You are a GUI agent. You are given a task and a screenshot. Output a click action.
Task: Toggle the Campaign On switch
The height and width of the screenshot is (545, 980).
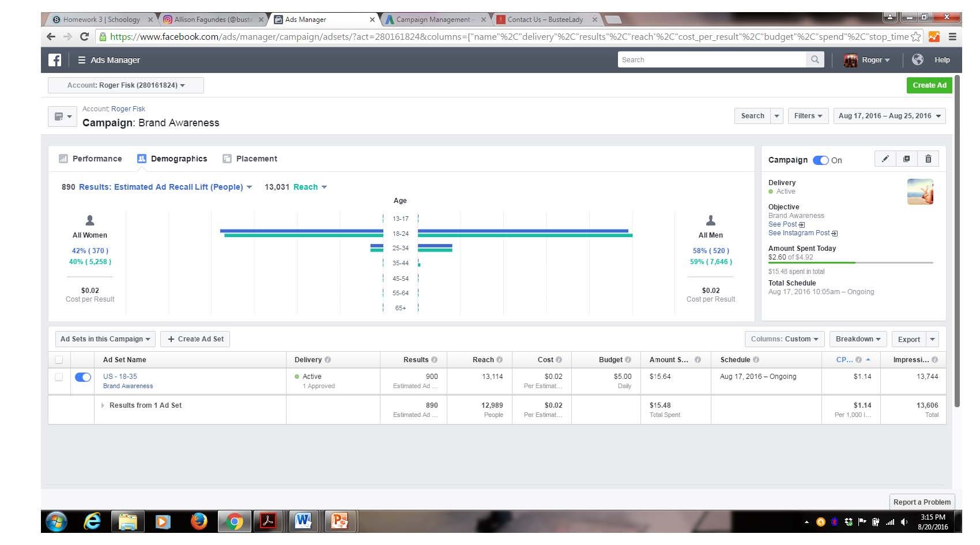[821, 160]
